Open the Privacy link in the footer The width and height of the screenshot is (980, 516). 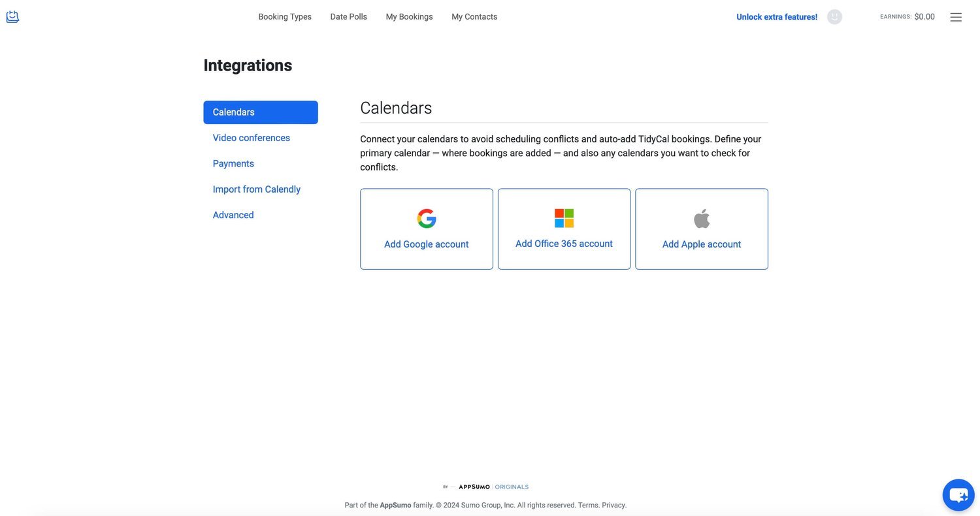point(613,505)
